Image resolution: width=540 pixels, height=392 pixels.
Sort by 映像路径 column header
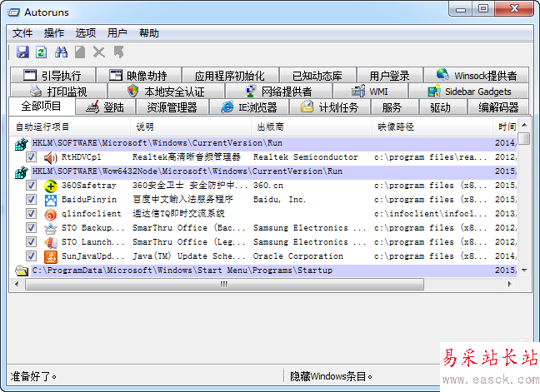[432, 127]
